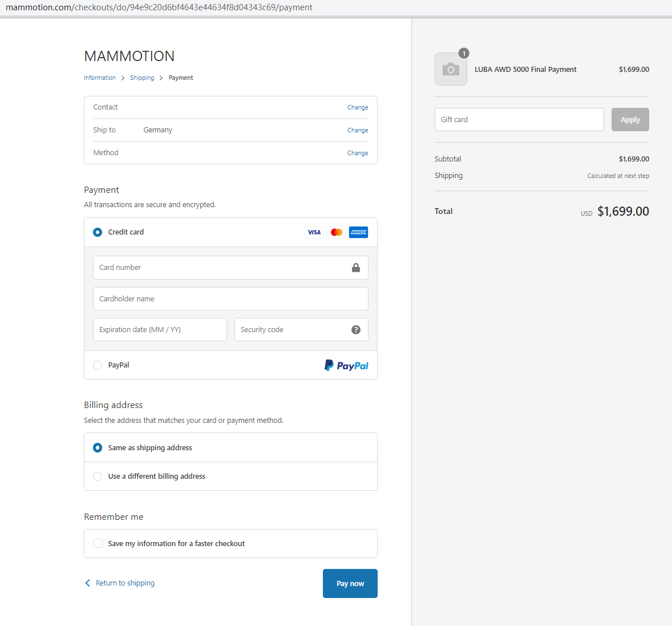The height and width of the screenshot is (626, 672).
Task: Select the Credit card radio button
Action: [x=98, y=232]
